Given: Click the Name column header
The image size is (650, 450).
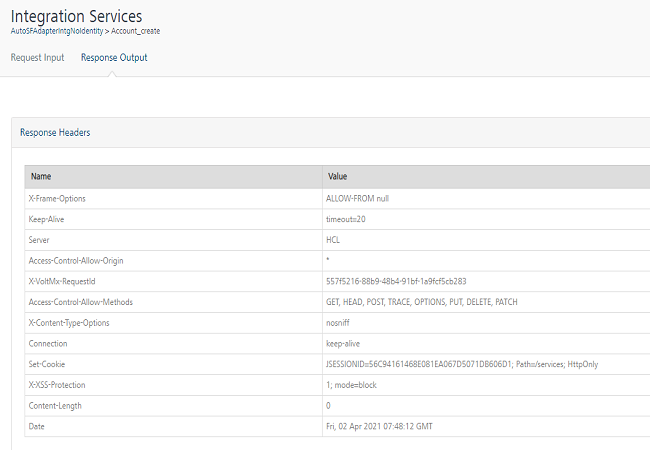Looking at the screenshot, I should (41, 176).
